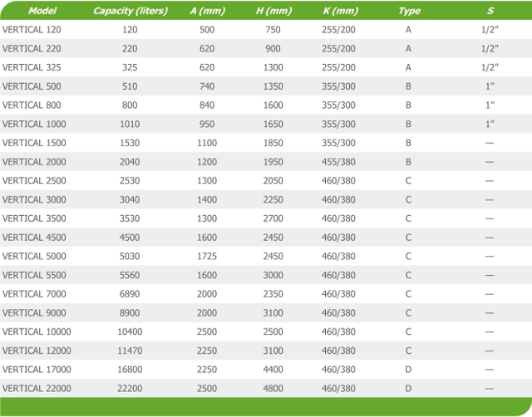This screenshot has height=417, width=532.
Task: Click the Capacity (liters) column header
Action: [x=131, y=11]
